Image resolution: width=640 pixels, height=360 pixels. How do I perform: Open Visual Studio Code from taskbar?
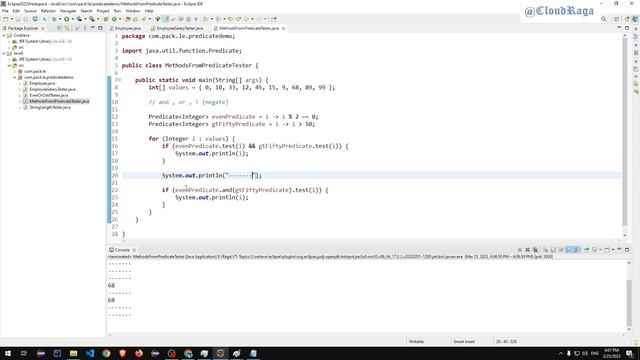point(90,353)
